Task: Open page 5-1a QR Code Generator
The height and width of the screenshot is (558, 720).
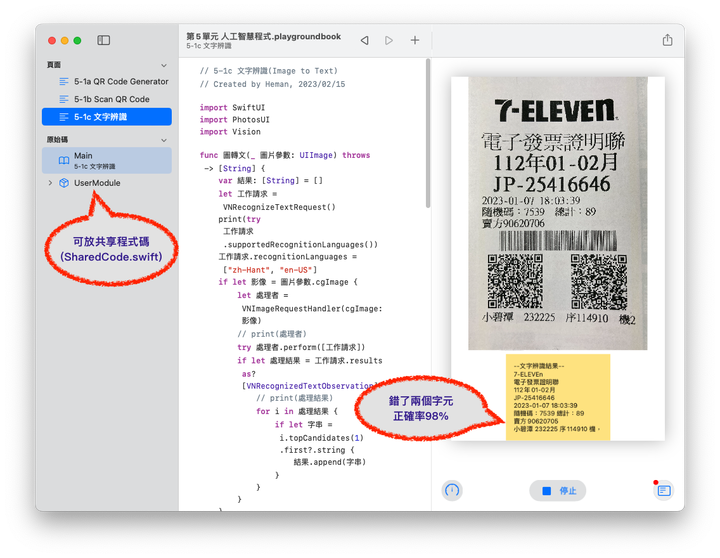Action: [120, 82]
